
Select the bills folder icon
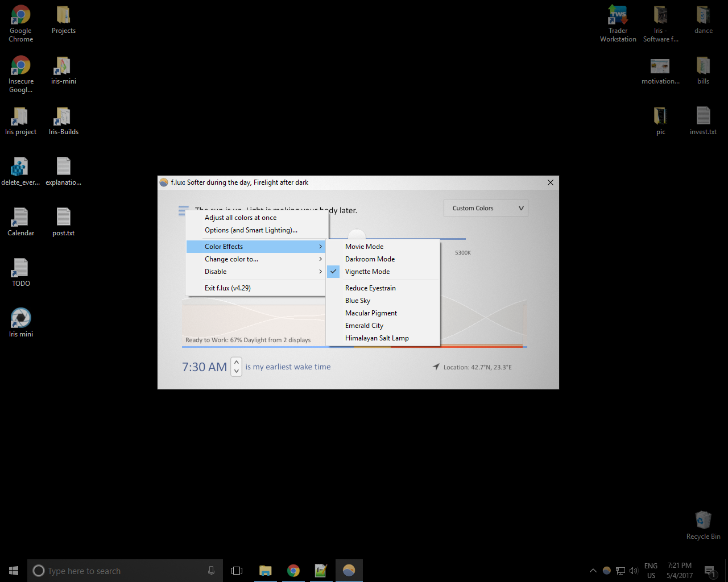704,71
